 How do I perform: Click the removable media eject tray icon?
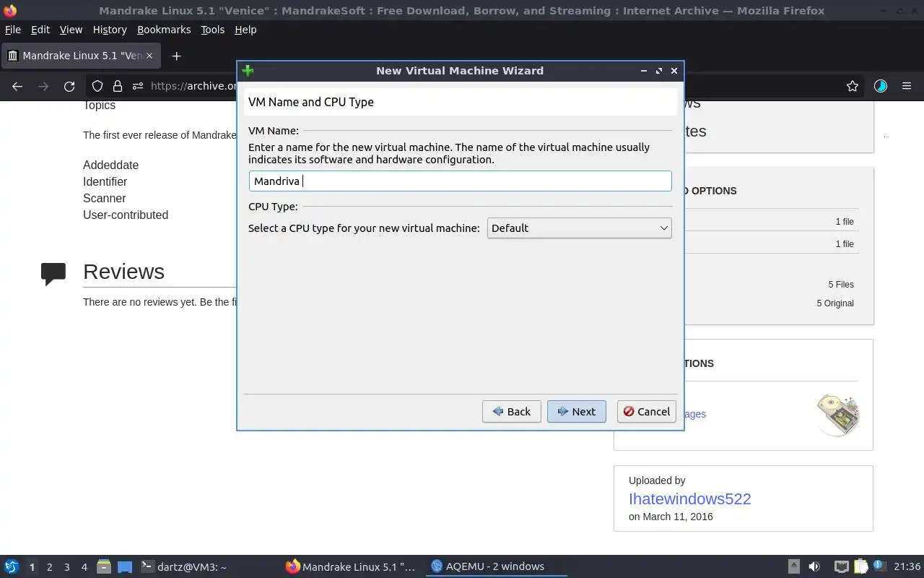pos(793,566)
